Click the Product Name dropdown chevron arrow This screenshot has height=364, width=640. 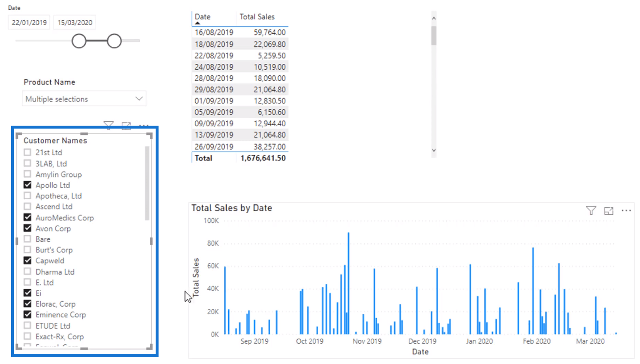click(139, 99)
